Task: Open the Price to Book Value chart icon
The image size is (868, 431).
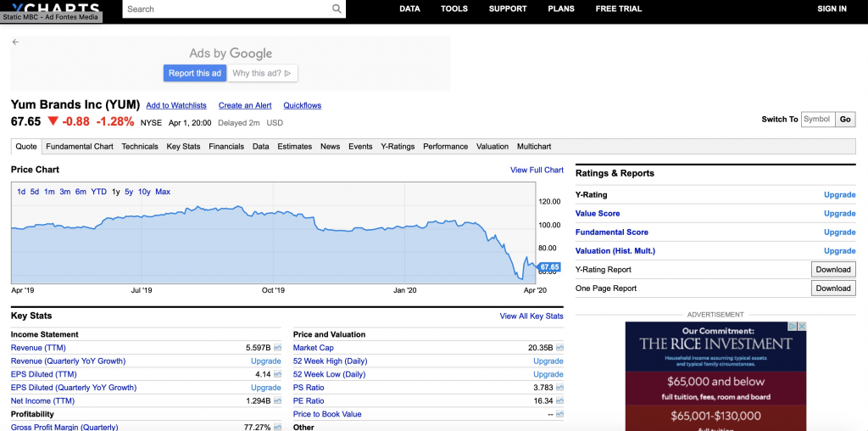Action: coord(559,414)
